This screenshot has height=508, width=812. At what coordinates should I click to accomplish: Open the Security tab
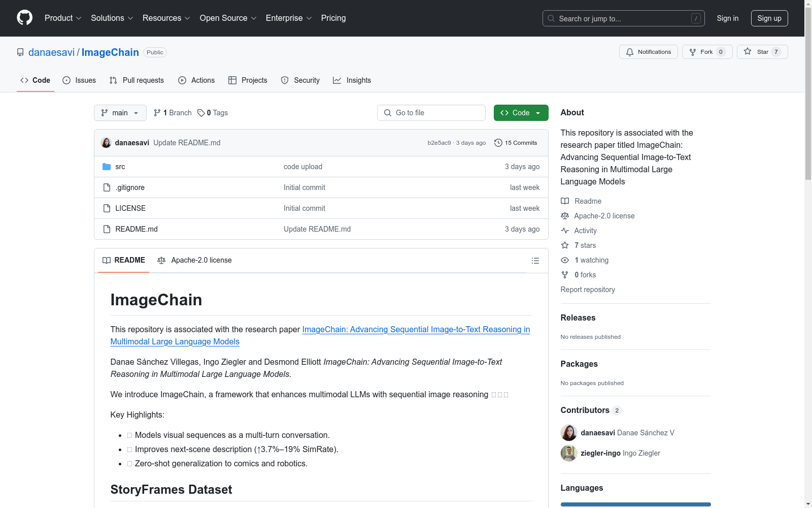(x=300, y=80)
